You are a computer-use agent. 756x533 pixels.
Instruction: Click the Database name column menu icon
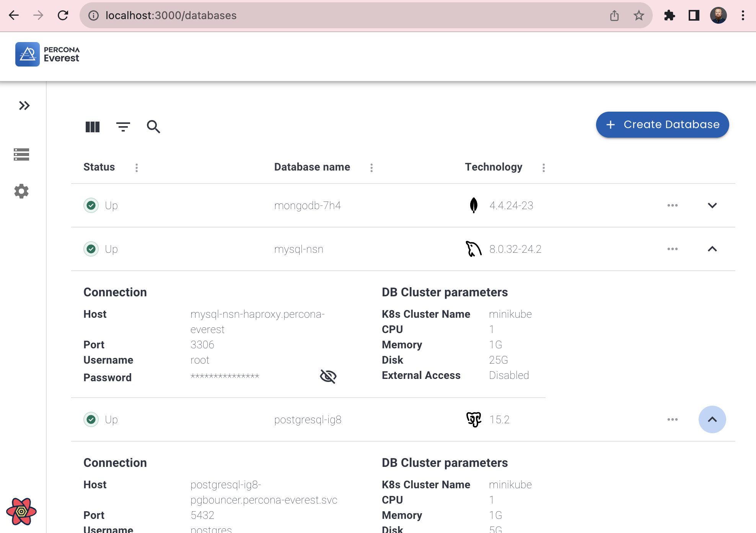coord(371,167)
